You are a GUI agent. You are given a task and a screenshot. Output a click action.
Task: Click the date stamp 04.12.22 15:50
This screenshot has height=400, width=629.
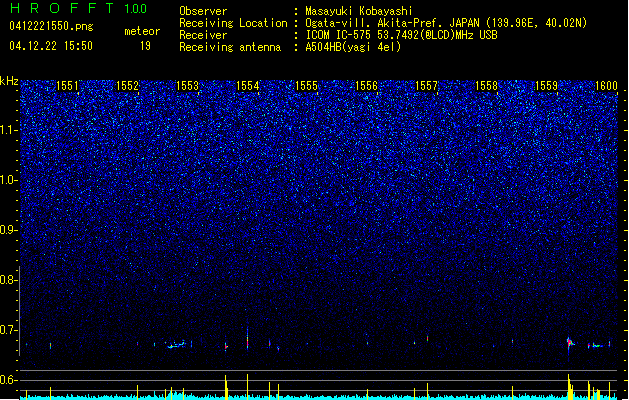click(51, 46)
